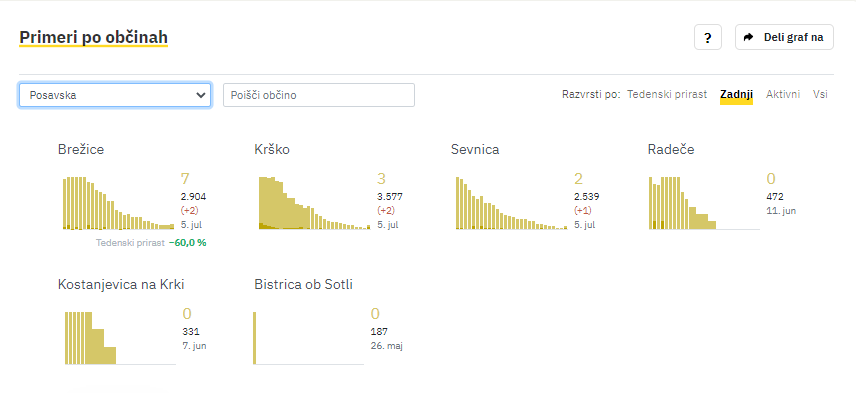This screenshot has width=856, height=393.
Task: Sort by Vsi option
Action: point(820,94)
